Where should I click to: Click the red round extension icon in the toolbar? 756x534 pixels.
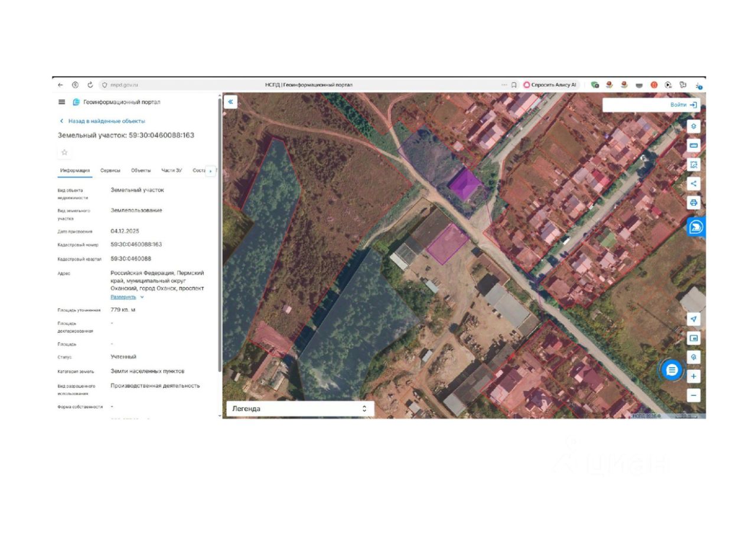(654, 85)
